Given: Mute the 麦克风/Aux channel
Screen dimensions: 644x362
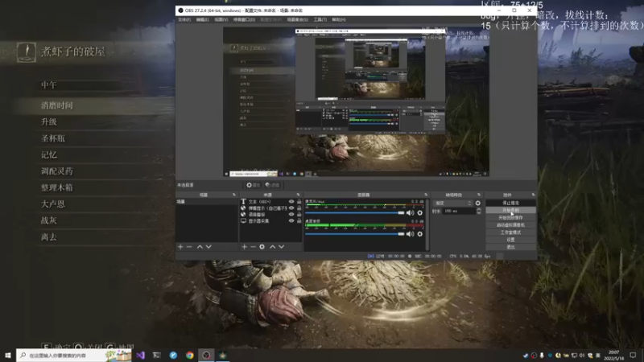Looking at the screenshot, I should click(x=410, y=212).
